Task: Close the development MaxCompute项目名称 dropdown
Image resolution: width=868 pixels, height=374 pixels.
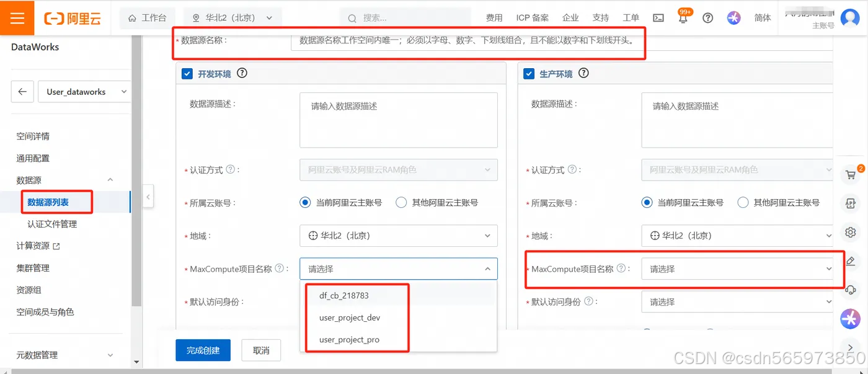Action: pyautogui.click(x=399, y=269)
